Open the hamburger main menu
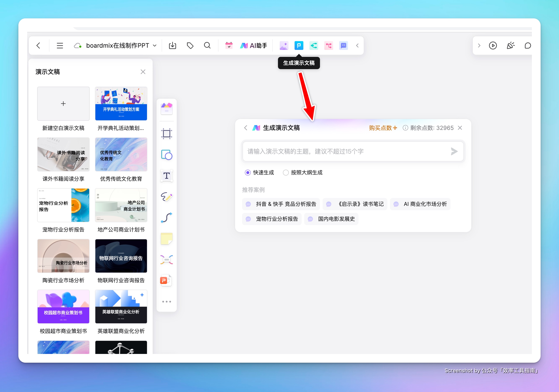Viewport: 559px width, 392px height. (x=60, y=45)
